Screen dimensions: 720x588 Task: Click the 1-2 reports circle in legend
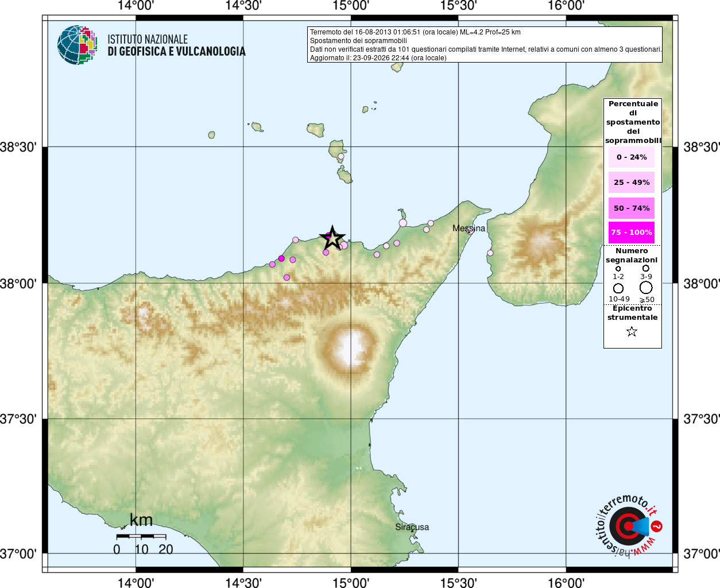coord(618,268)
